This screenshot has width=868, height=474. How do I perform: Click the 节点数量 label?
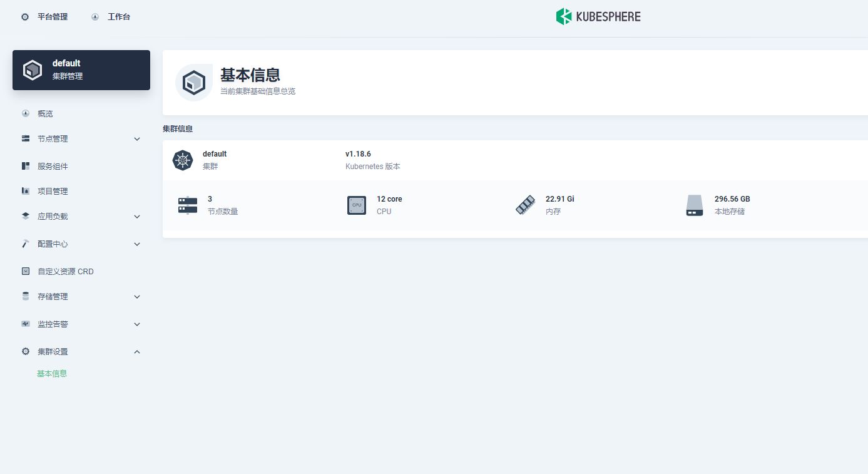(x=223, y=212)
